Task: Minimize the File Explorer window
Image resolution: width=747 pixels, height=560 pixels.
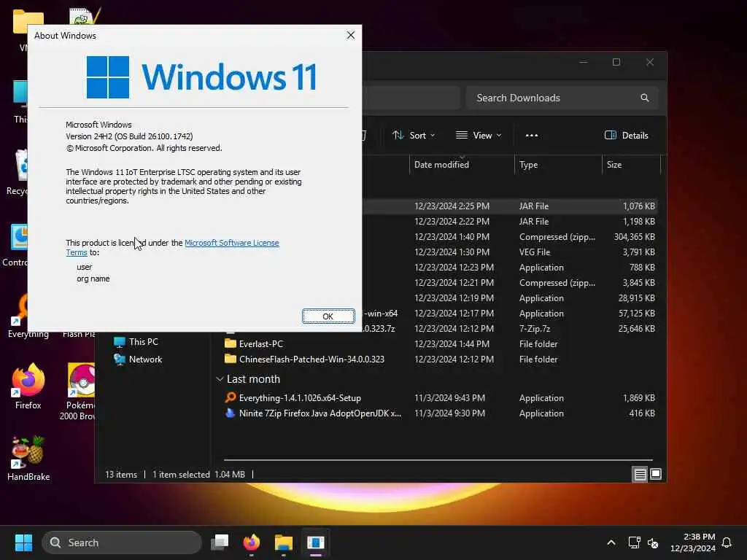Action: (x=583, y=62)
